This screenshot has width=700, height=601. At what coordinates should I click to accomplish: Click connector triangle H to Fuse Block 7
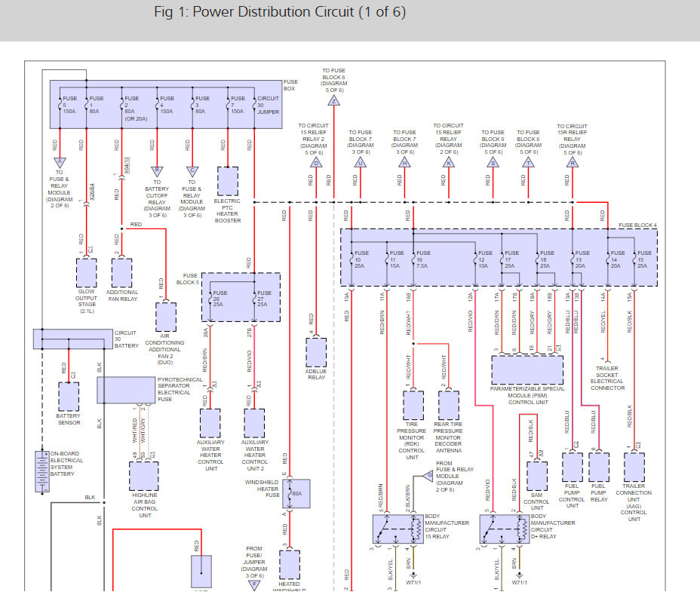coord(404,162)
